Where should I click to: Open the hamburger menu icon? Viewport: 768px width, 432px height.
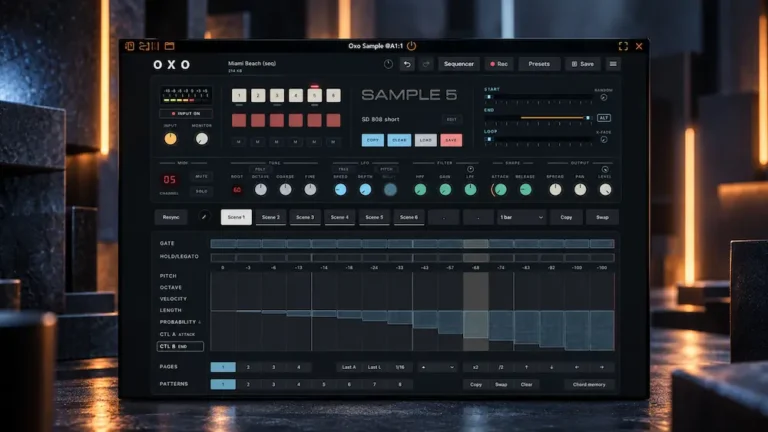(x=613, y=64)
